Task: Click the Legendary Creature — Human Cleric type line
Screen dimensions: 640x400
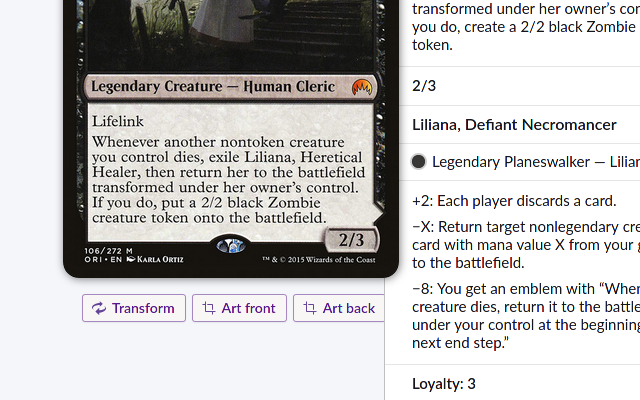Action: 213,87
